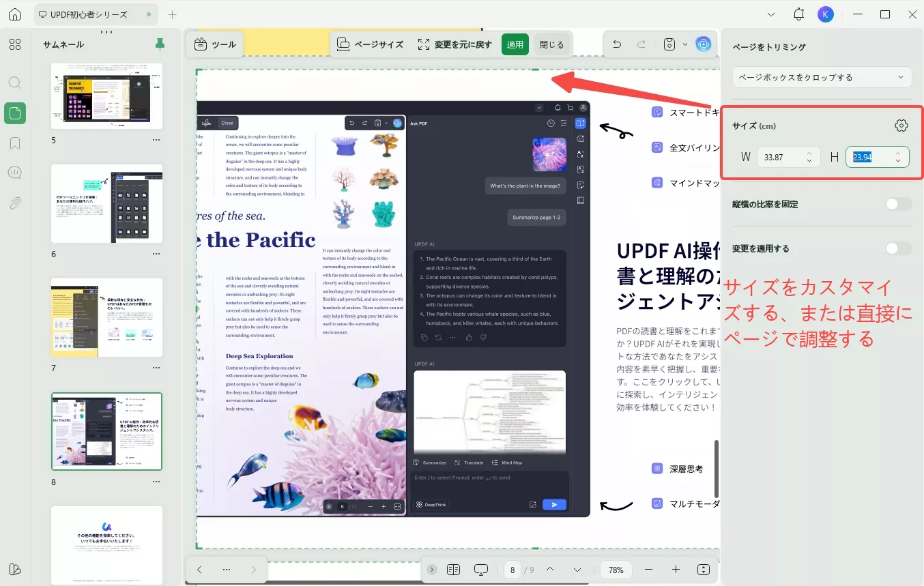Click ページサイズ page size option
Screen dimensions: 924x586
[x=370, y=44]
